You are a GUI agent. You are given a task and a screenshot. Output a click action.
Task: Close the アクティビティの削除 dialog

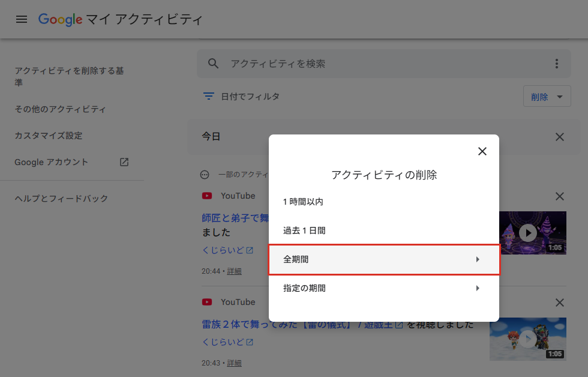(482, 151)
